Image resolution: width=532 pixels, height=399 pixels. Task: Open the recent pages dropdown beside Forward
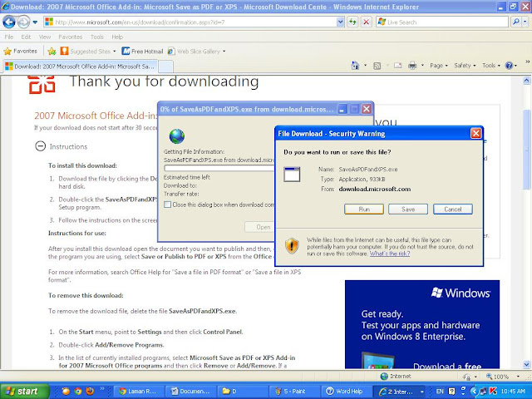tap(35, 22)
